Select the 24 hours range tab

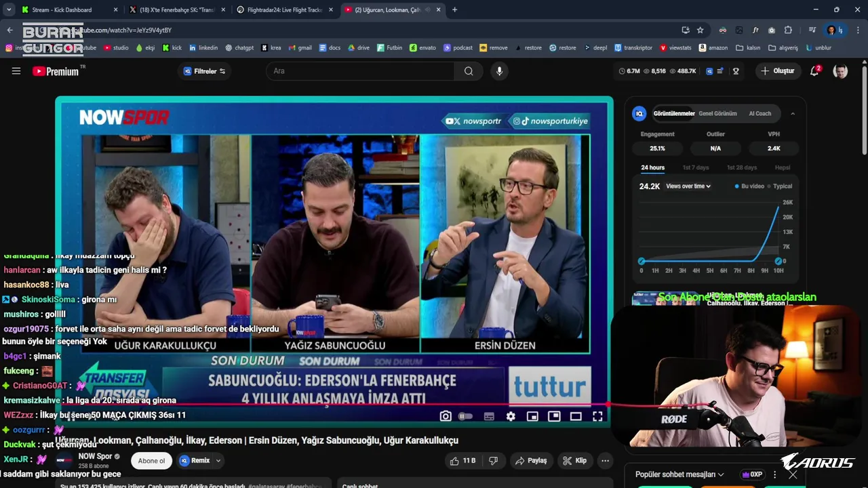pos(652,167)
